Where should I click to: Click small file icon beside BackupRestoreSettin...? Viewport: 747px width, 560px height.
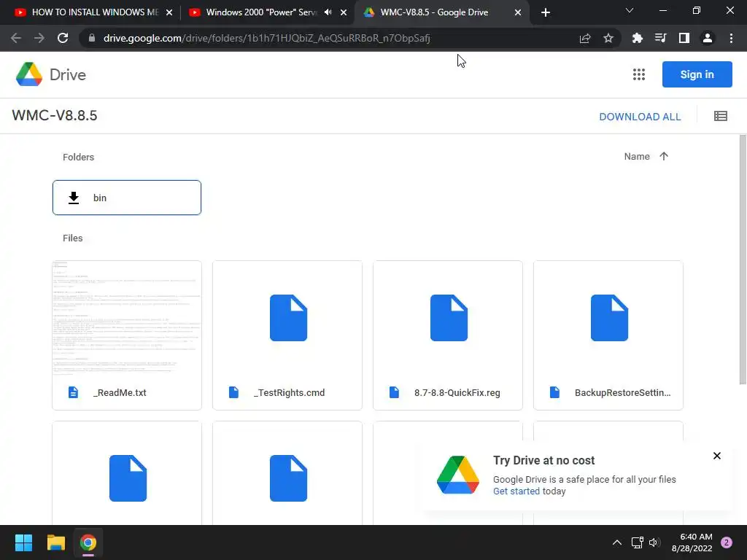coord(554,392)
